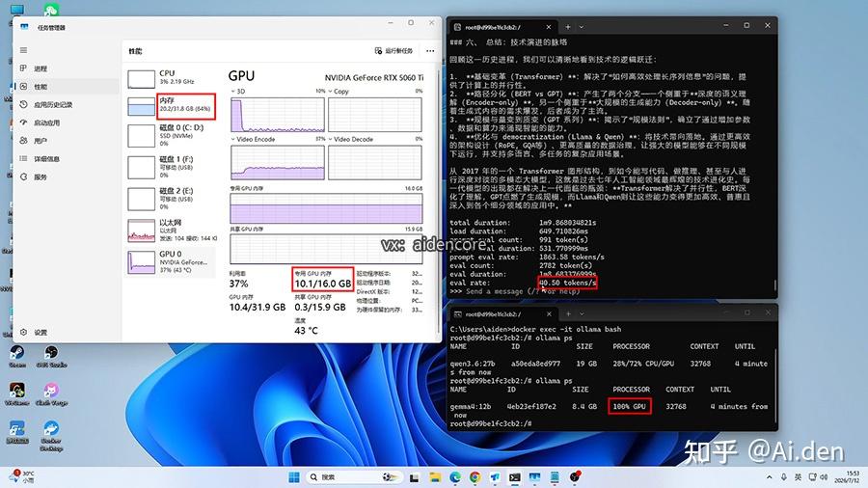Open OBS Studio from the taskbar

click(x=575, y=477)
